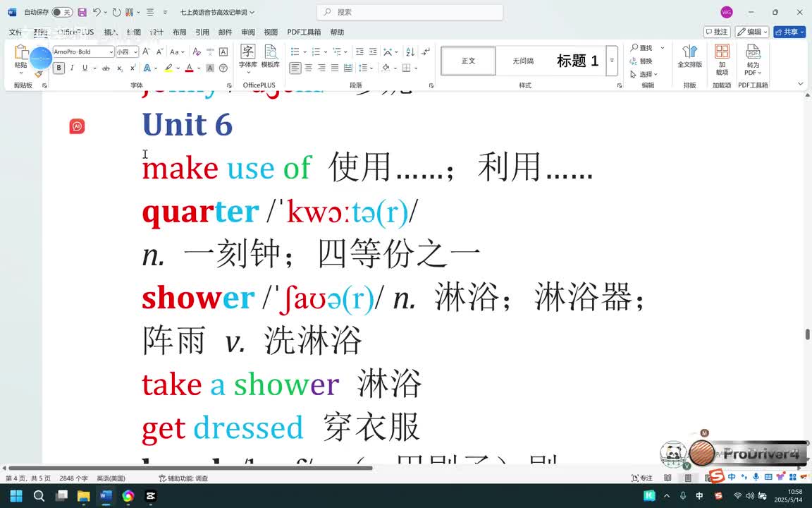Image resolution: width=812 pixels, height=508 pixels.
Task: Open File Explorer from the taskbar
Action: 83,496
